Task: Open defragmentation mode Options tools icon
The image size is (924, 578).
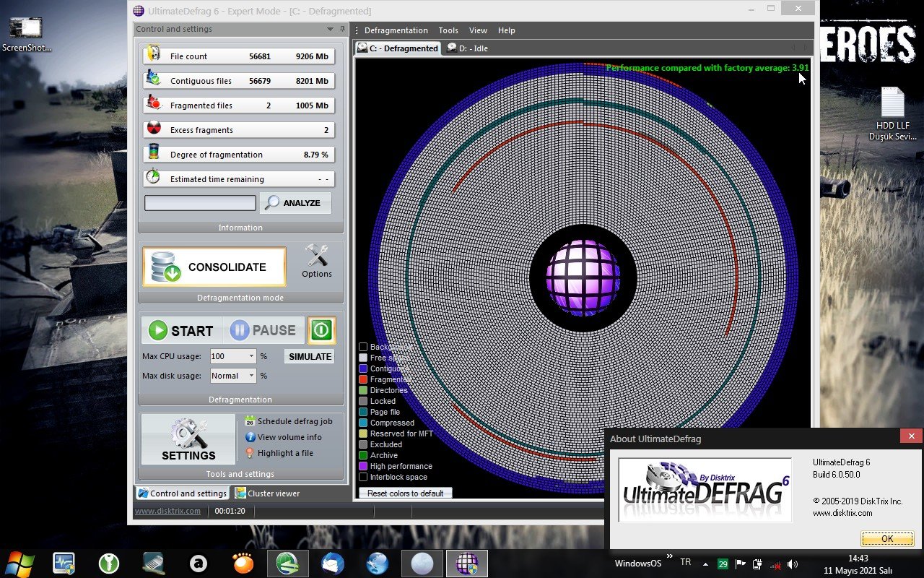Action: 316,256
